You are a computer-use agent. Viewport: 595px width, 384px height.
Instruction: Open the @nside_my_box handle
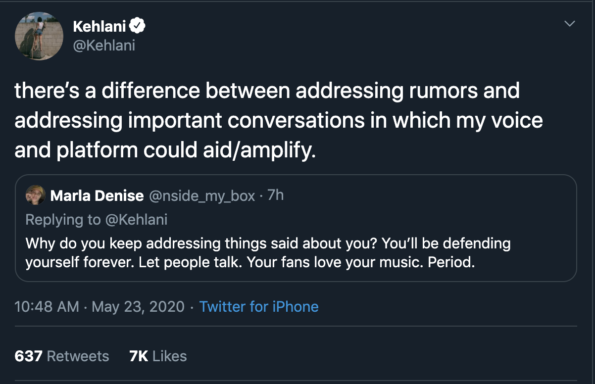(x=202, y=196)
